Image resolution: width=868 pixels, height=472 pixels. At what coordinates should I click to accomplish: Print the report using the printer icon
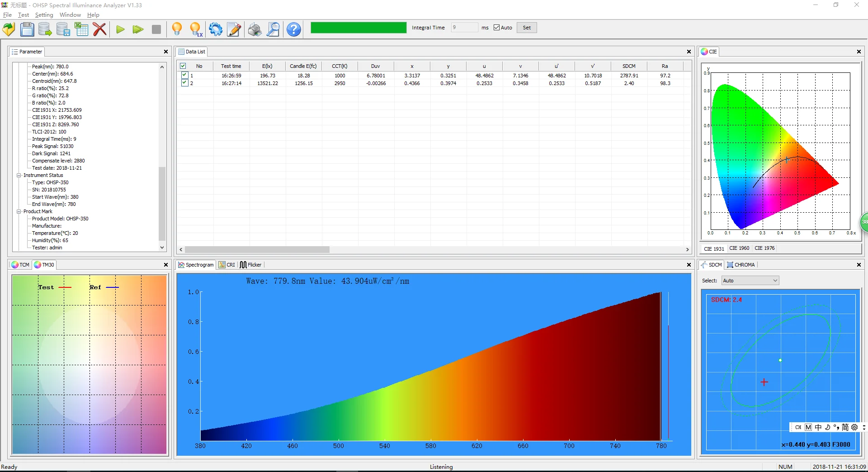point(255,29)
